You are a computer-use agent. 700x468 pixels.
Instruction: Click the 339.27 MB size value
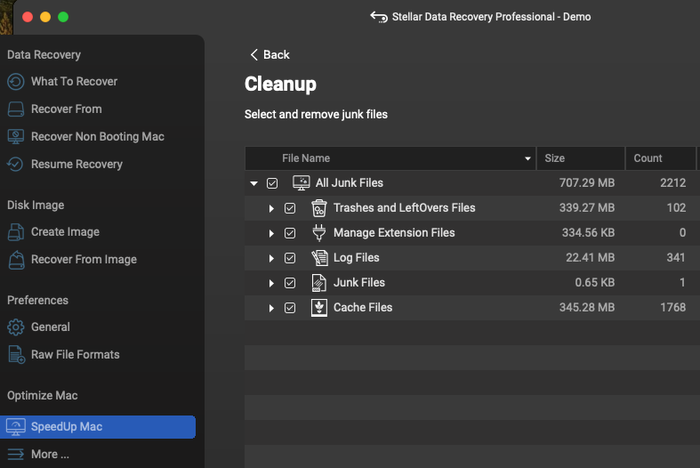tap(587, 208)
